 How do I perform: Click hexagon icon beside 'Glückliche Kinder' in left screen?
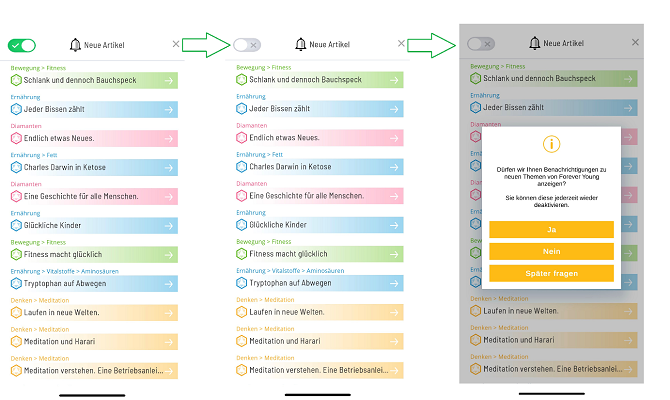click(16, 225)
